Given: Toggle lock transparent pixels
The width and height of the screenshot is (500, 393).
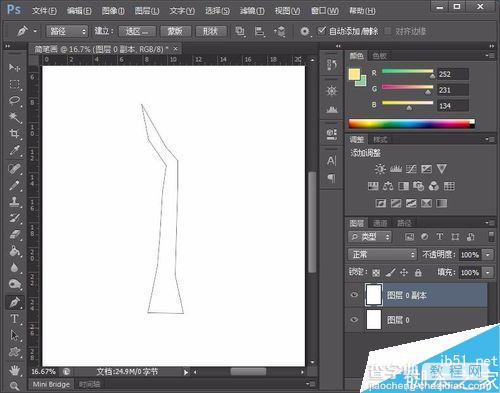Looking at the screenshot, I should [x=376, y=273].
